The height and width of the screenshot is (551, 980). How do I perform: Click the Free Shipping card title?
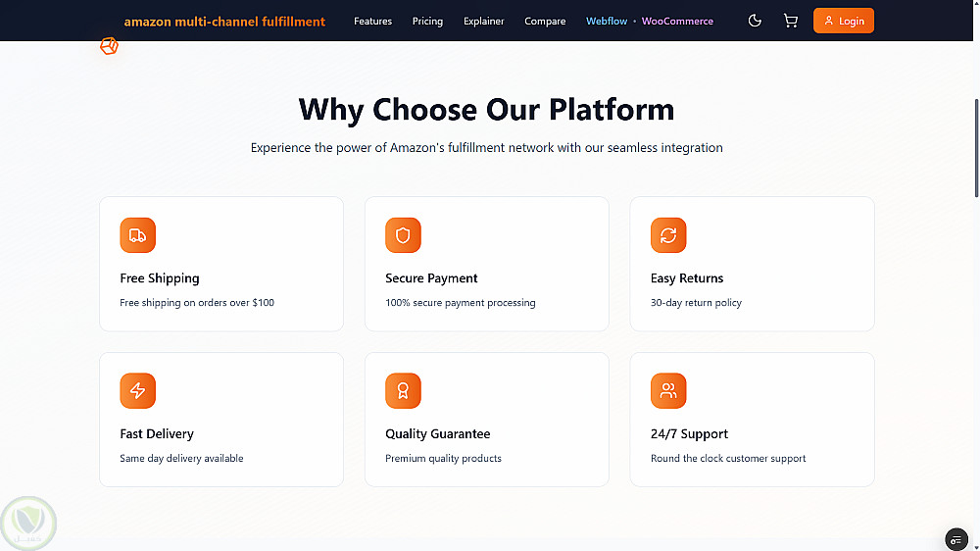pos(160,278)
